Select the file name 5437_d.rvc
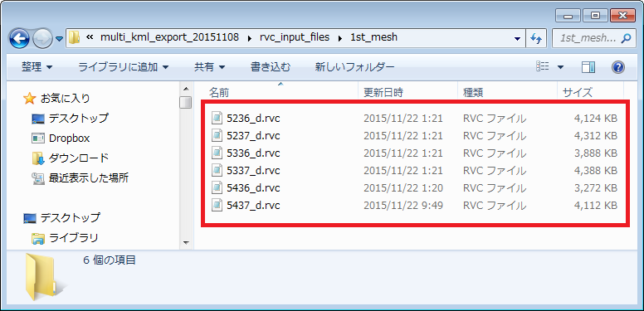The image size is (644, 311). pyautogui.click(x=253, y=205)
